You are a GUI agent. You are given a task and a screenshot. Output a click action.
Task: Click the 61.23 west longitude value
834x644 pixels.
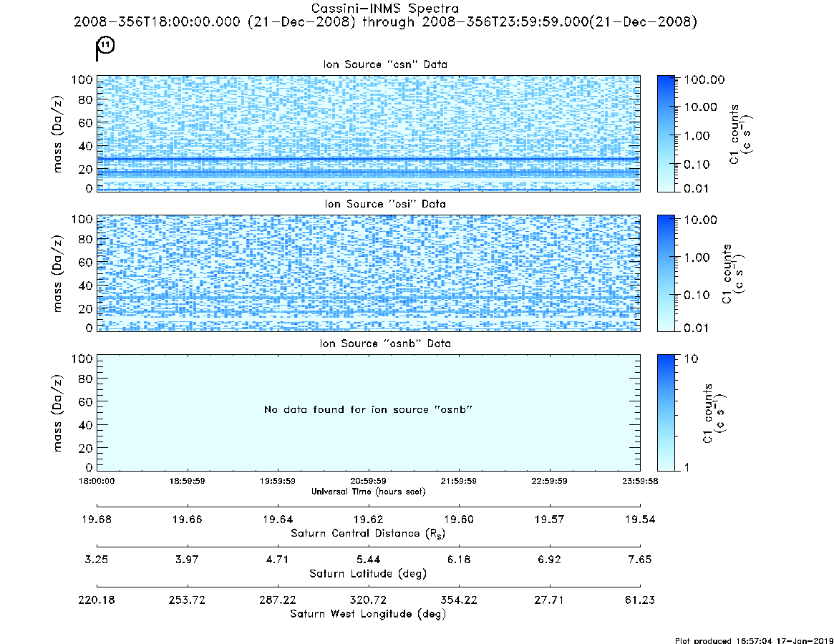click(x=640, y=600)
